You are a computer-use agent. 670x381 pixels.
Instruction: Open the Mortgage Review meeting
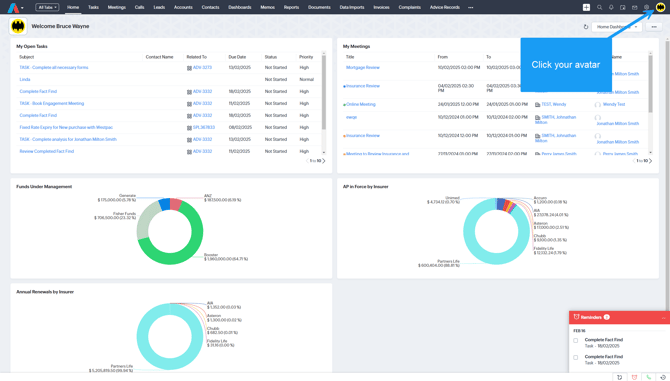pos(363,67)
